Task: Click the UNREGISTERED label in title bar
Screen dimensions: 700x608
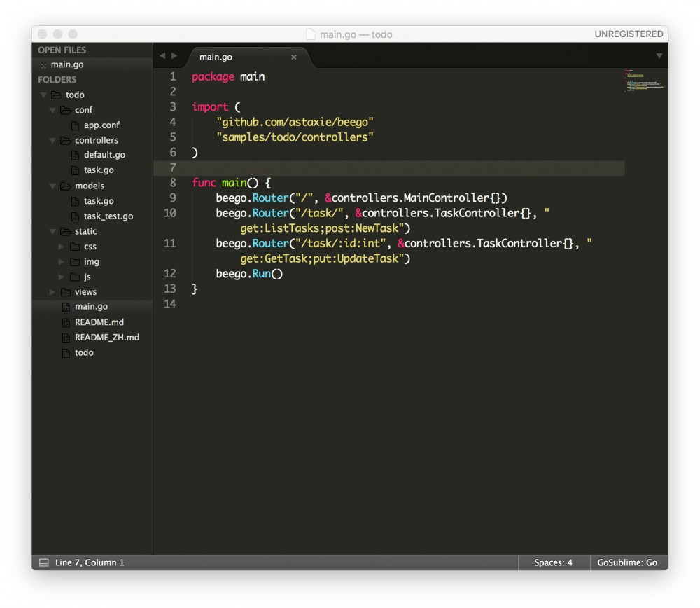Action: tap(629, 34)
